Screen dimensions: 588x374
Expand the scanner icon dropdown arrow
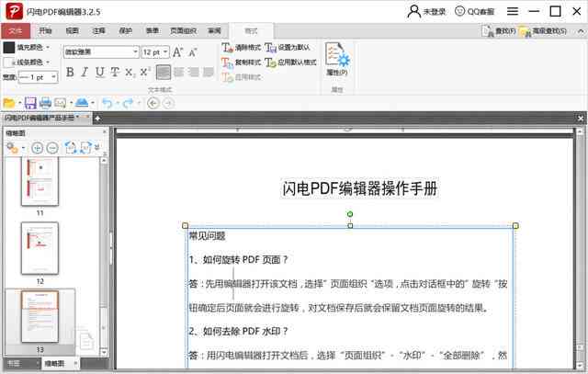click(93, 103)
